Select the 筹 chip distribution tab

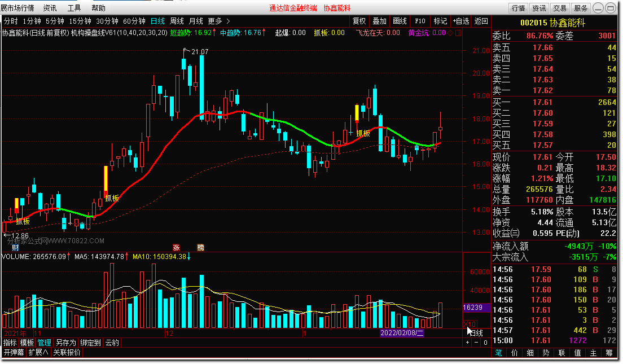pos(609,353)
